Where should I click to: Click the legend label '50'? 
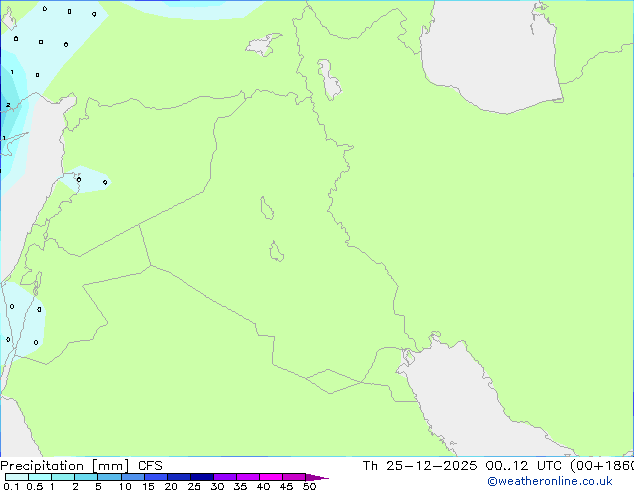[x=309, y=486]
